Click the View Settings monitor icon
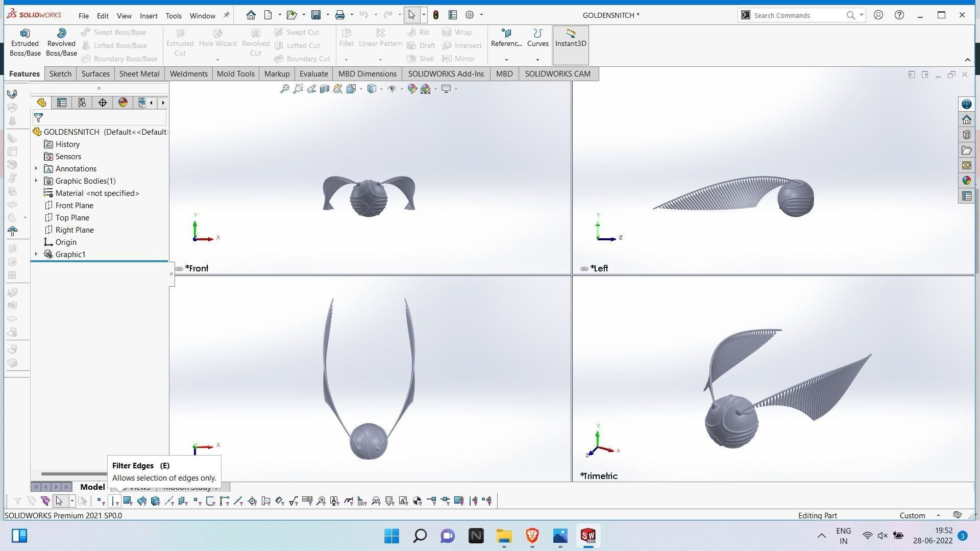The width and height of the screenshot is (980, 551). 446,89
